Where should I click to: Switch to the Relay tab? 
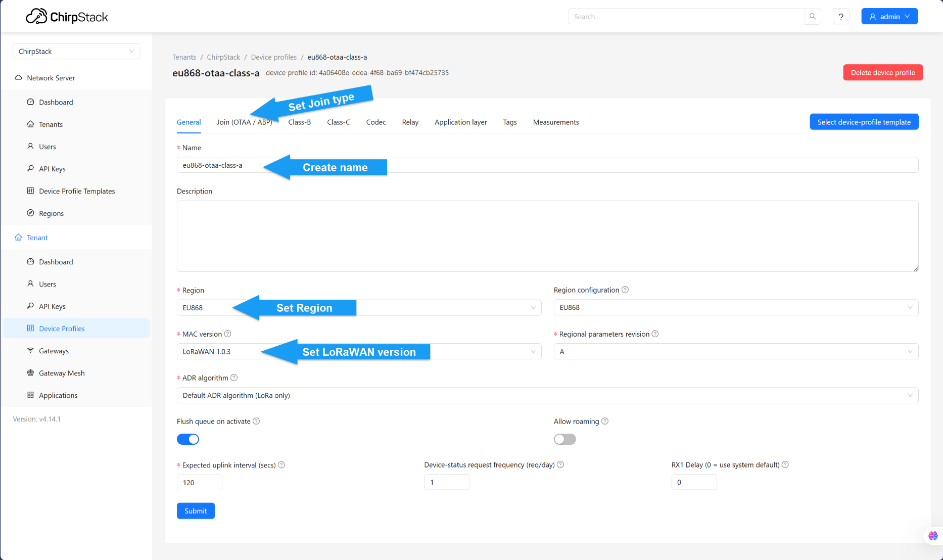click(x=410, y=122)
